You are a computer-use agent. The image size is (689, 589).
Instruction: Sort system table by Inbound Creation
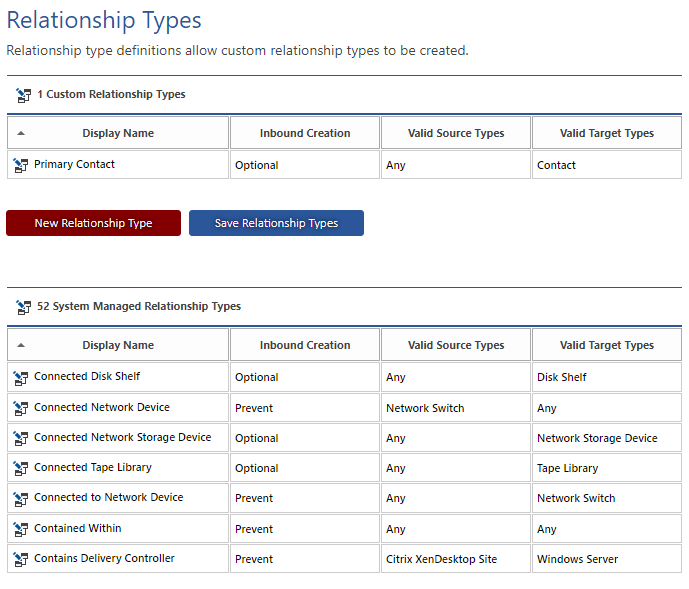(305, 345)
